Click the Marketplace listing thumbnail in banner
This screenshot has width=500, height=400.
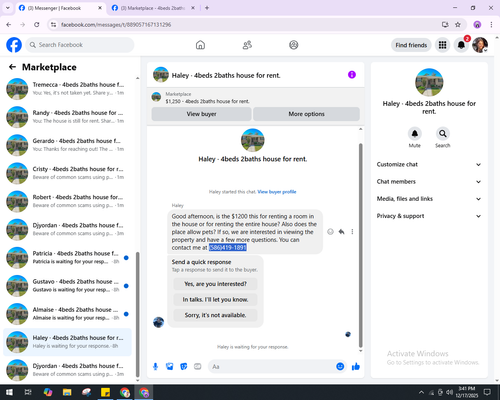tap(156, 97)
